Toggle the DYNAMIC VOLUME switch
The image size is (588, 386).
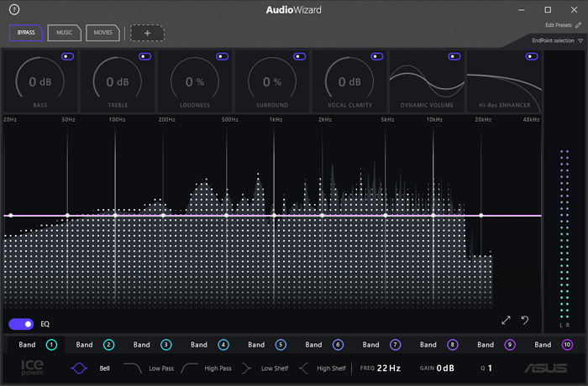tap(454, 56)
